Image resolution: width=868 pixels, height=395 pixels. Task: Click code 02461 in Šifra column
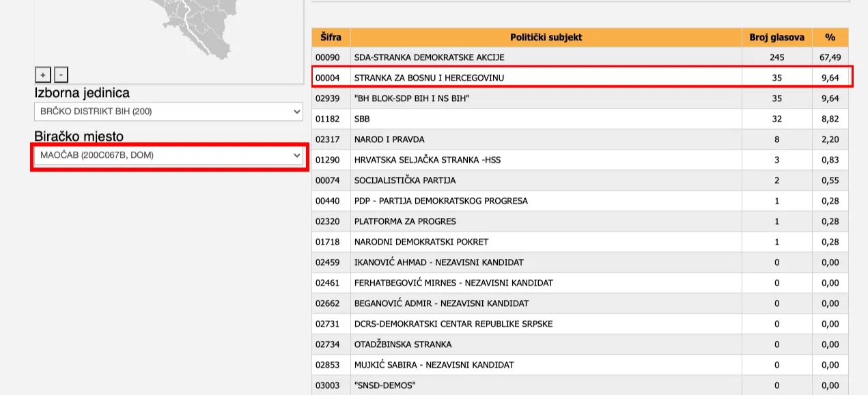pos(327,283)
